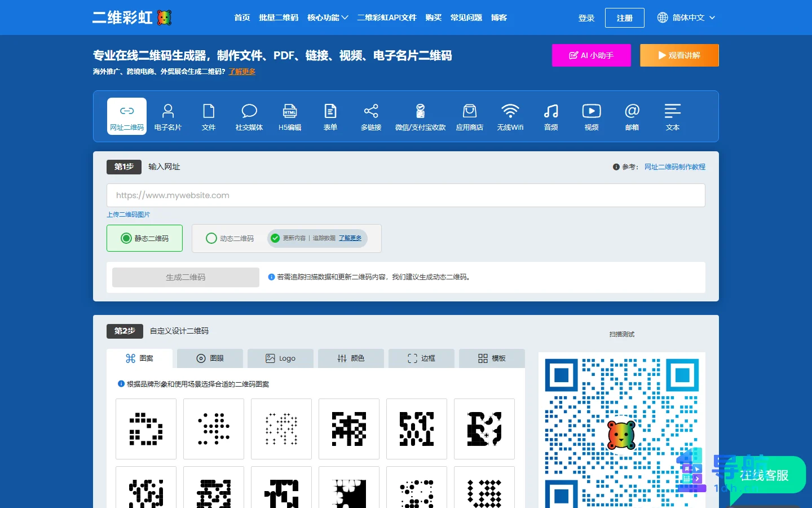Open the 社交媒体 social media option
This screenshot has width=812, height=508.
click(x=249, y=116)
